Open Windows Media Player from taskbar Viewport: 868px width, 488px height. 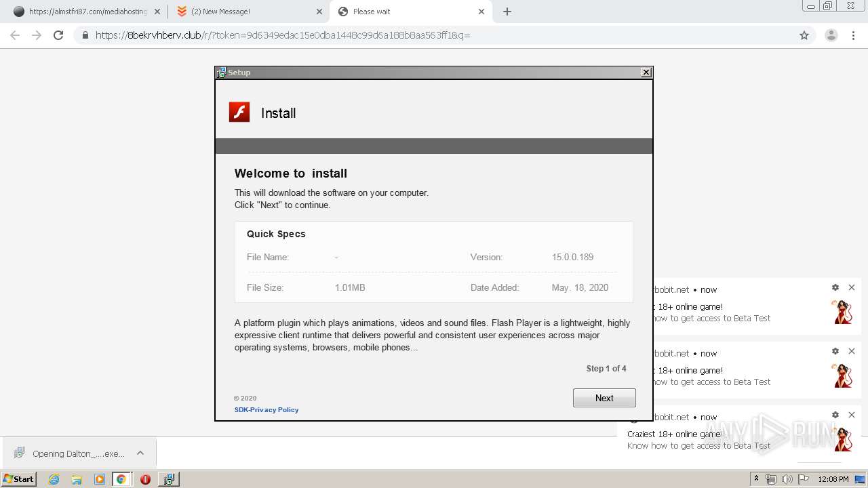tap(99, 479)
